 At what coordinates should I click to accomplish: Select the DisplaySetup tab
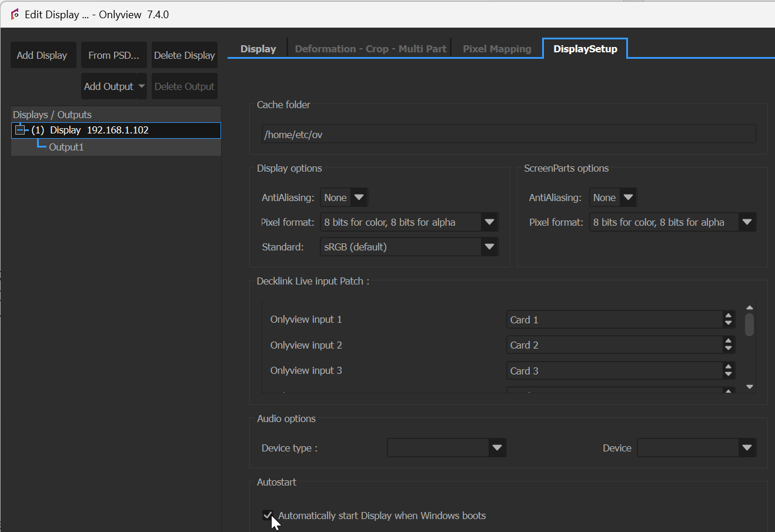[x=585, y=49]
